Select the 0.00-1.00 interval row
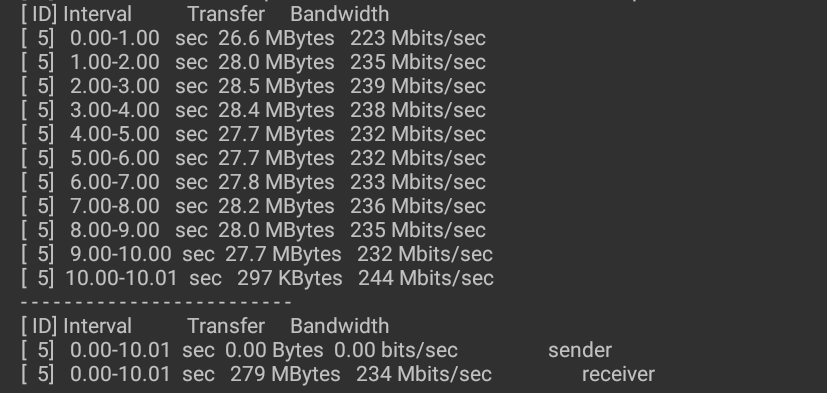This screenshot has width=827, height=393. [254, 38]
